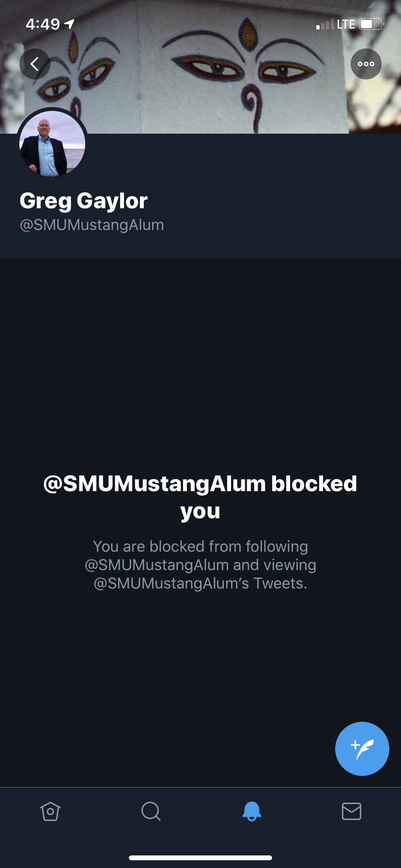Tap the 4:49 clock in status bar
This screenshot has height=868, width=401.
point(43,24)
